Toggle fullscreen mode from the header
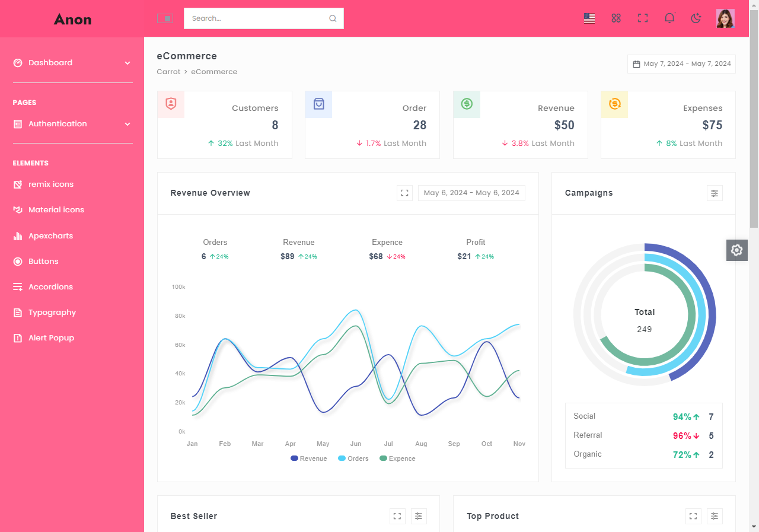Viewport: 759px width, 532px height. click(x=643, y=18)
